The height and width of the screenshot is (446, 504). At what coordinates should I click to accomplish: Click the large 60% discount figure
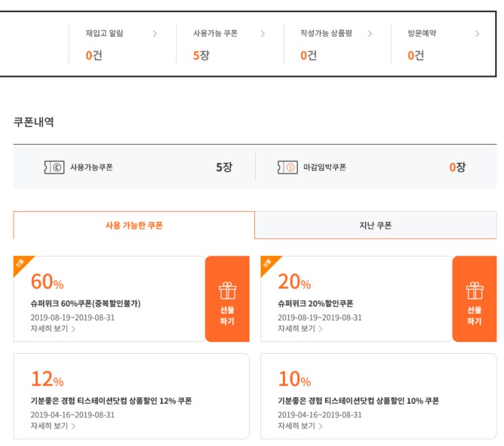[x=47, y=282]
